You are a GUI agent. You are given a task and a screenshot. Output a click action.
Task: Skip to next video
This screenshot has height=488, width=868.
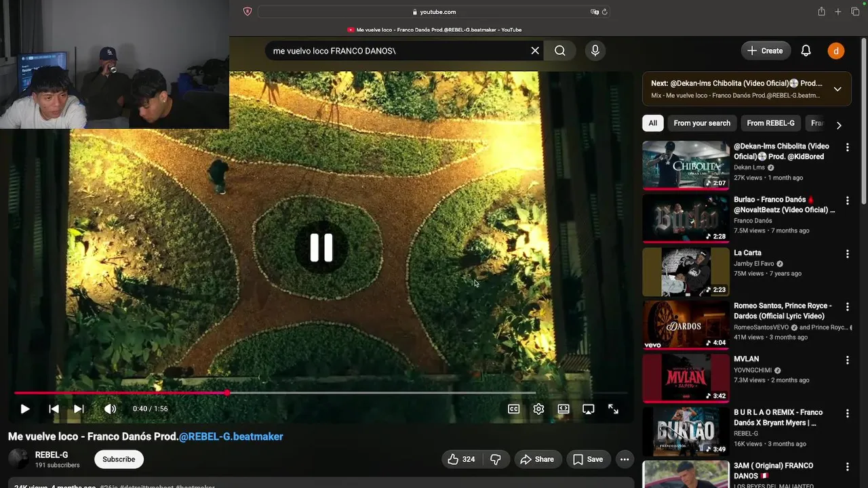click(79, 409)
